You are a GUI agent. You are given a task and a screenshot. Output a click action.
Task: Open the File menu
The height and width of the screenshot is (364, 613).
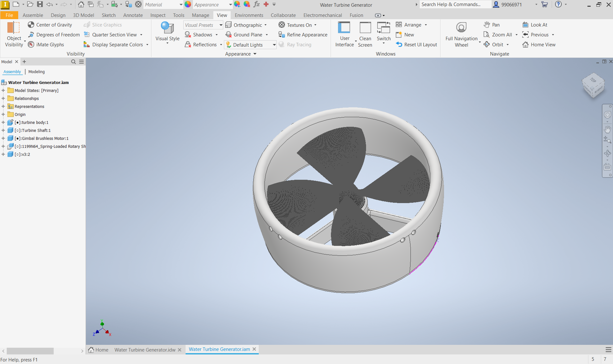point(9,15)
